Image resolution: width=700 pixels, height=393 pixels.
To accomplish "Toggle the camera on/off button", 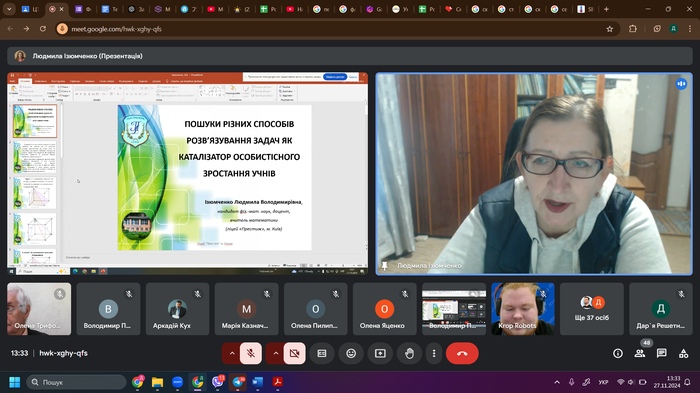I will click(295, 353).
